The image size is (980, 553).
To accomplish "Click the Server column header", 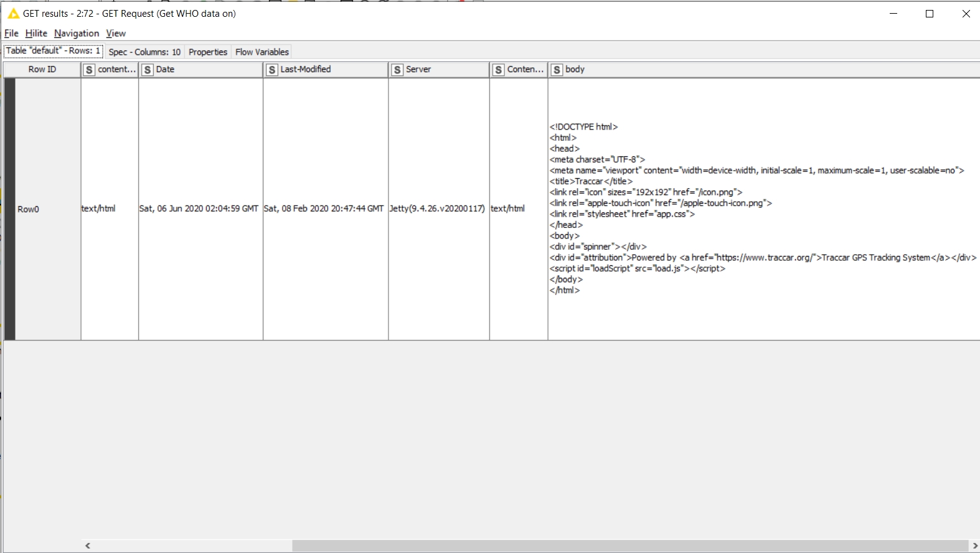I will click(439, 69).
